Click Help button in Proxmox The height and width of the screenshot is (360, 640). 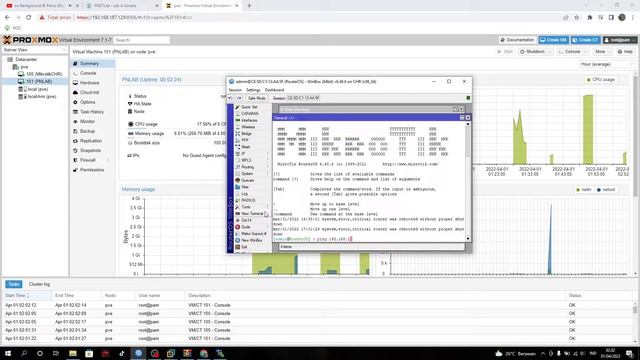coord(625,52)
